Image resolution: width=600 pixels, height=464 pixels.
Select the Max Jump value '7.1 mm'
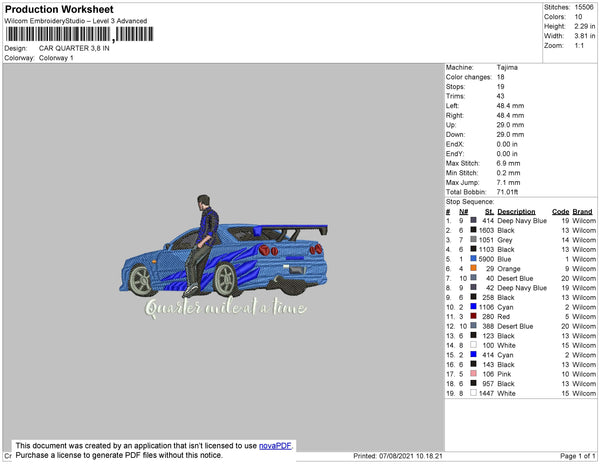509,182
